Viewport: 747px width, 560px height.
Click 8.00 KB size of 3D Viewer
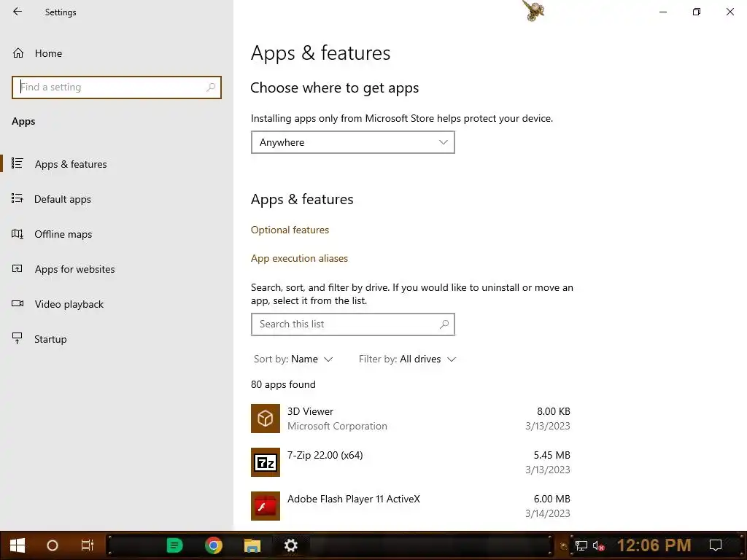point(553,411)
